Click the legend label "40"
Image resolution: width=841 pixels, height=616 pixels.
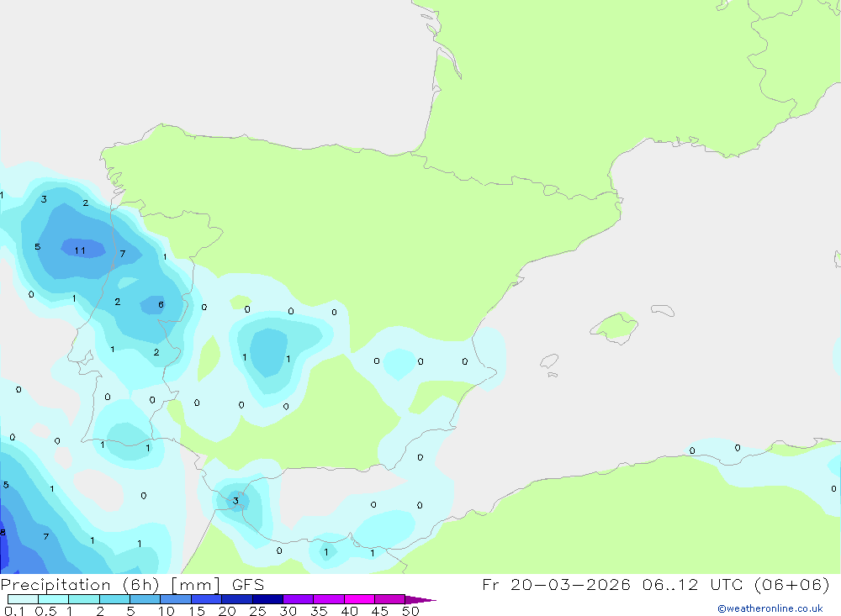pos(349,611)
